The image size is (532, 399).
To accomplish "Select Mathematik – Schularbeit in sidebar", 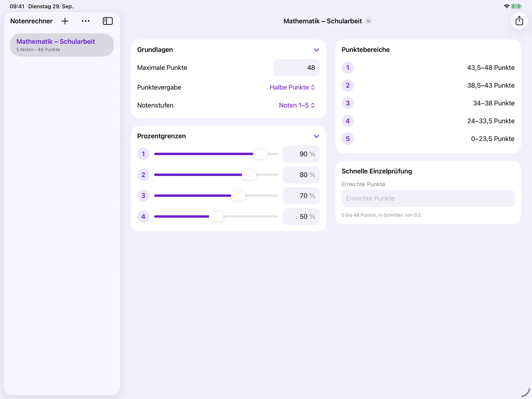I will click(62, 45).
